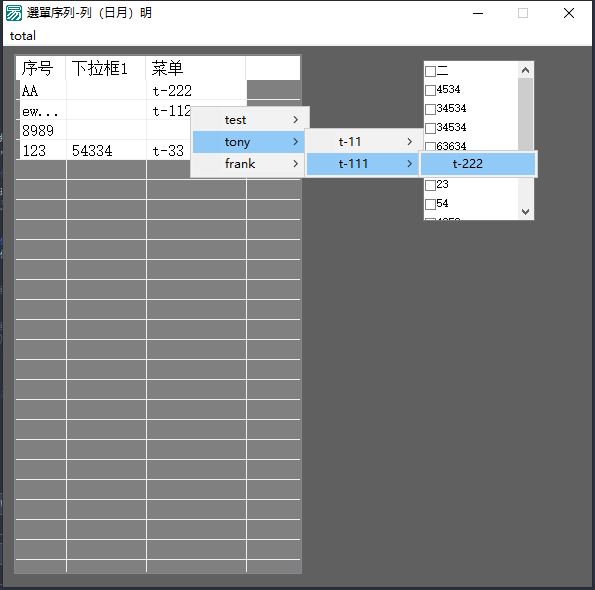Select the frank menu entry

(x=250, y=164)
